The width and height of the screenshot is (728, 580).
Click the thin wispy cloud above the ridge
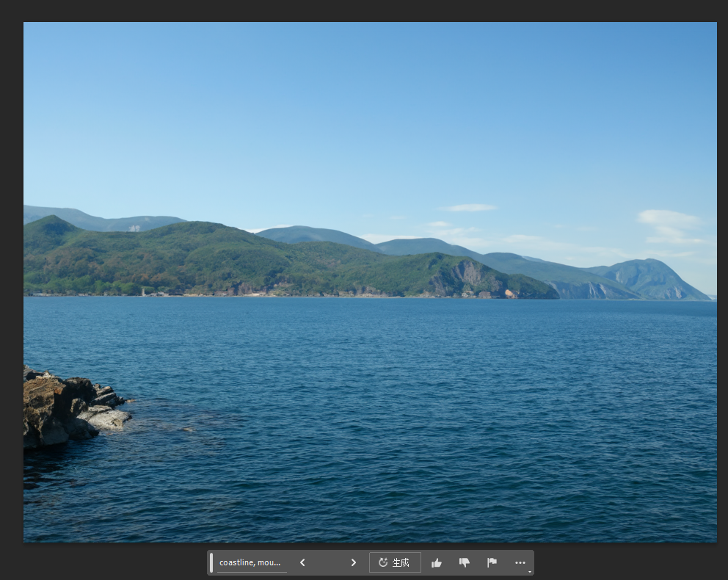[468, 208]
